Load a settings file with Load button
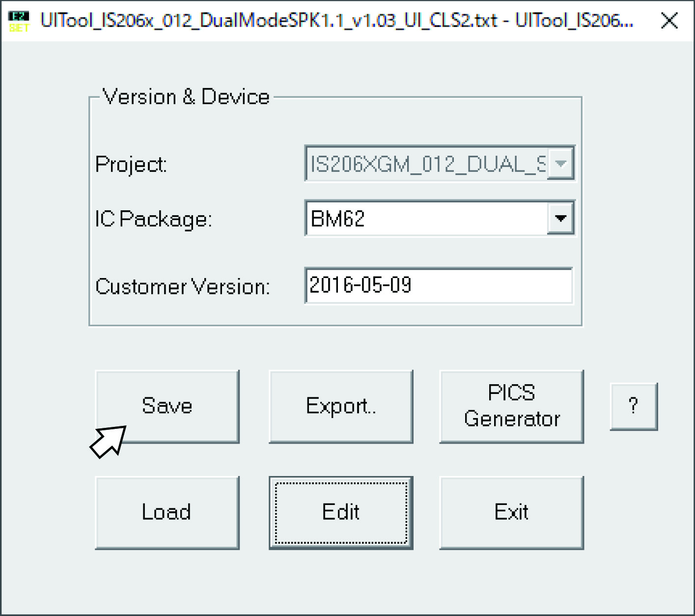The width and height of the screenshot is (695, 616). coord(167,512)
